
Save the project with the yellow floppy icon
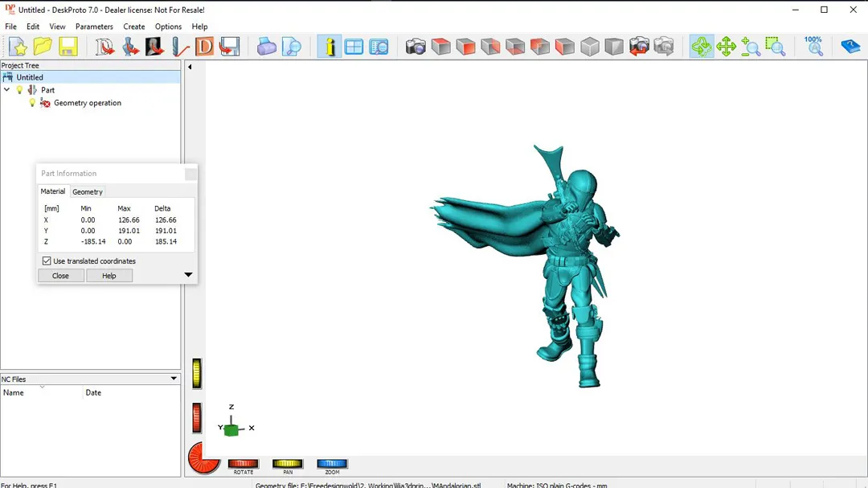[68, 47]
